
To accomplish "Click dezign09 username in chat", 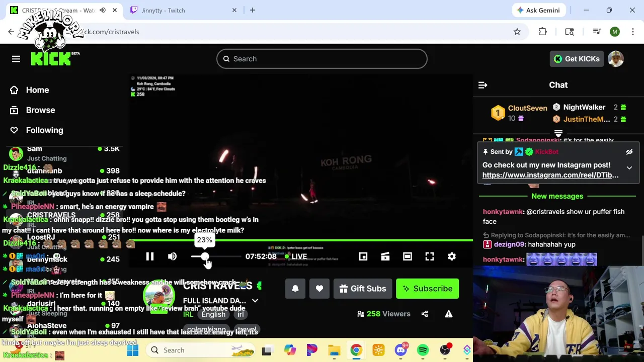I will [509, 244].
